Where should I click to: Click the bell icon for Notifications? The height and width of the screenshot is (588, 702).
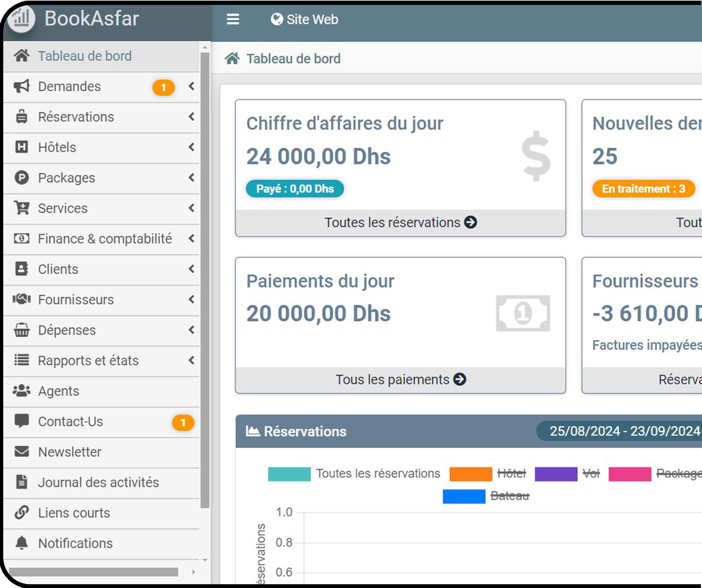[x=22, y=543]
